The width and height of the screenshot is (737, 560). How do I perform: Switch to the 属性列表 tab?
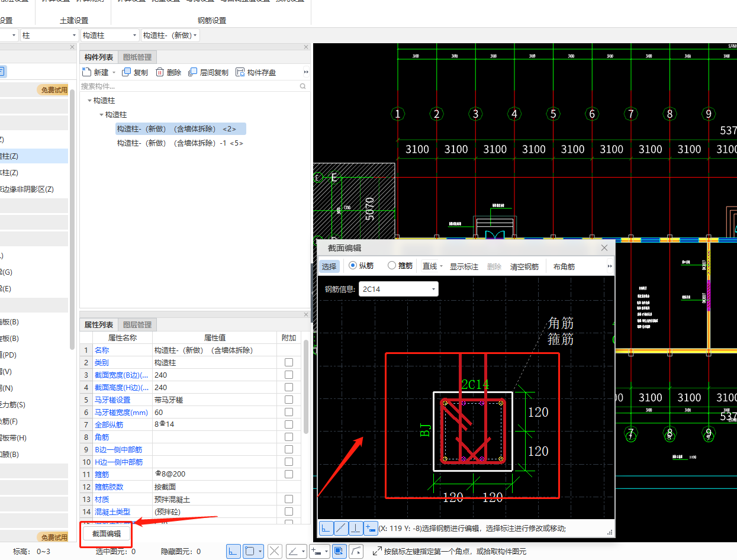tap(99, 324)
